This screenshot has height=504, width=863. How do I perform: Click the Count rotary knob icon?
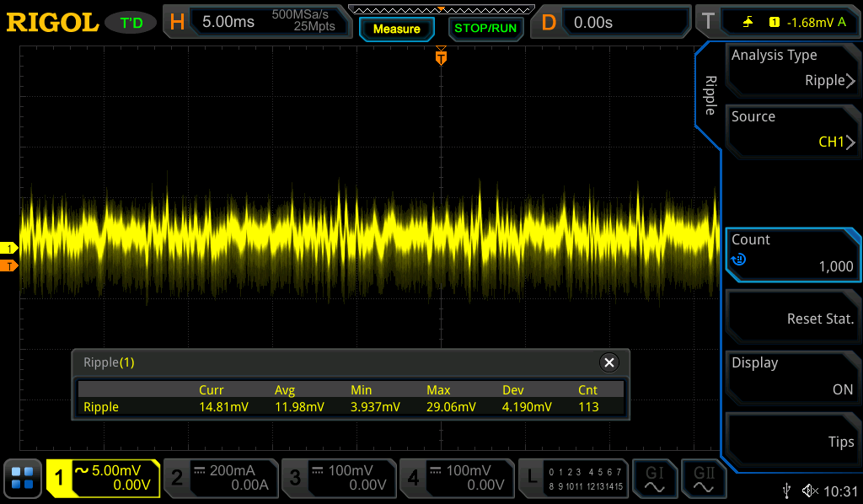pos(738,259)
